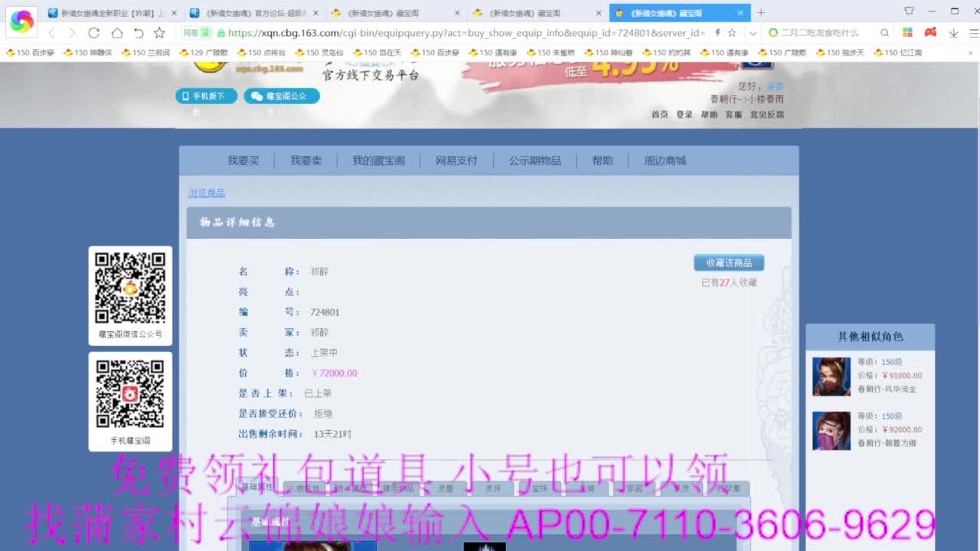Click the search magnifier icon

click(884, 33)
